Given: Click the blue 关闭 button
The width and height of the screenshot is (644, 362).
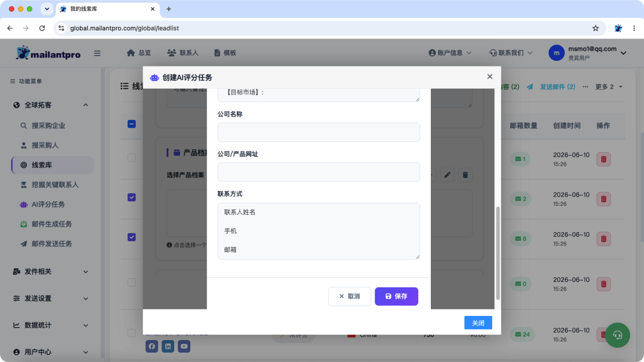Looking at the screenshot, I should pyautogui.click(x=478, y=323).
